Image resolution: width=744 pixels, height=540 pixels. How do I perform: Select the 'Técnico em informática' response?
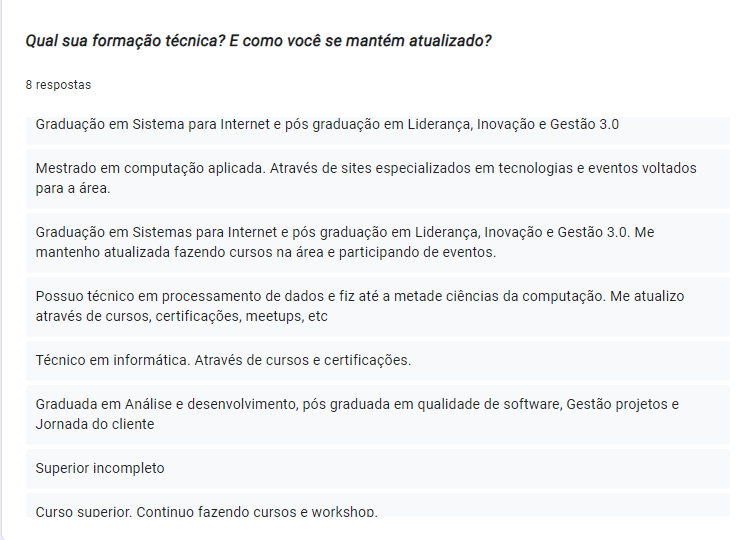point(378,361)
